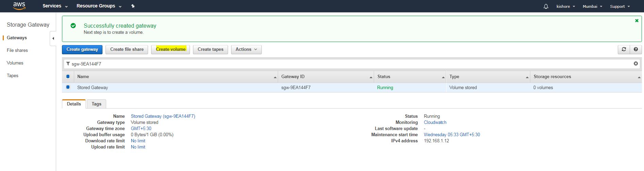Go to Volumes in the sidebar

(15, 63)
